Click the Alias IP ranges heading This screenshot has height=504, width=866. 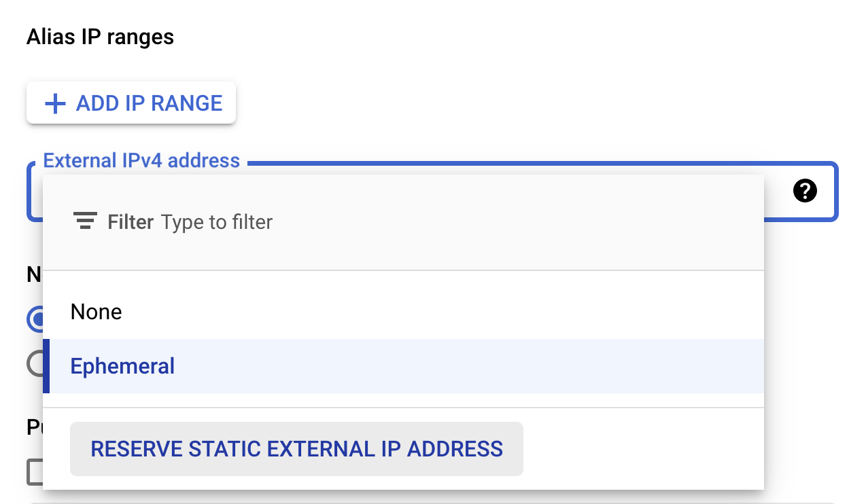click(x=100, y=37)
